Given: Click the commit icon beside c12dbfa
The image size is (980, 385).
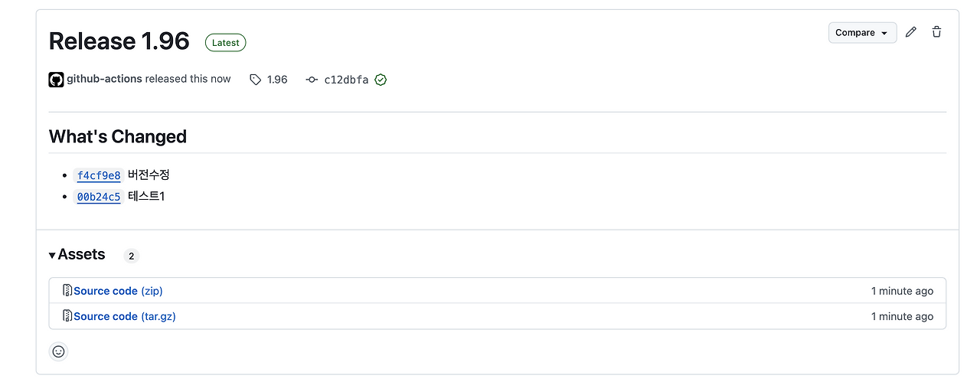Looking at the screenshot, I should pos(312,80).
